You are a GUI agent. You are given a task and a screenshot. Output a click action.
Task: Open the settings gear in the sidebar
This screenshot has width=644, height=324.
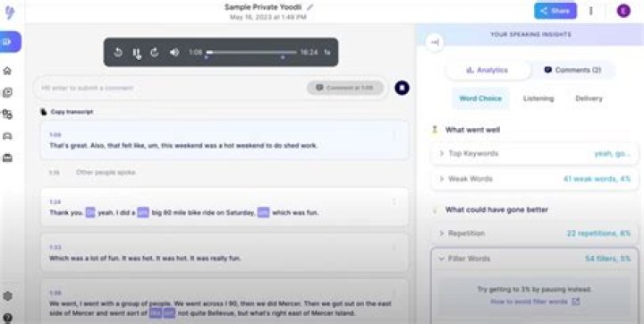coord(7,296)
